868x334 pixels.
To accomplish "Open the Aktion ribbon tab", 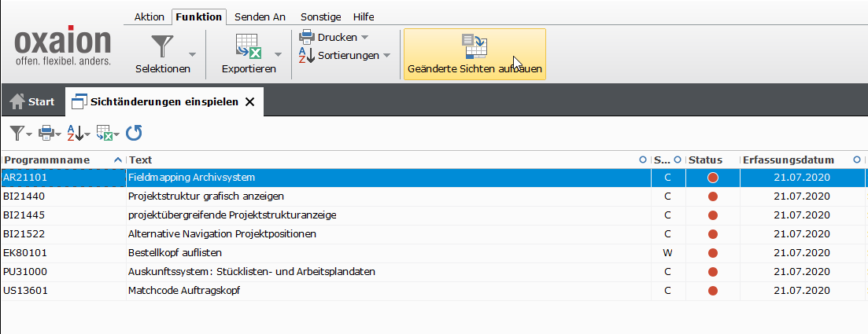I will [150, 17].
